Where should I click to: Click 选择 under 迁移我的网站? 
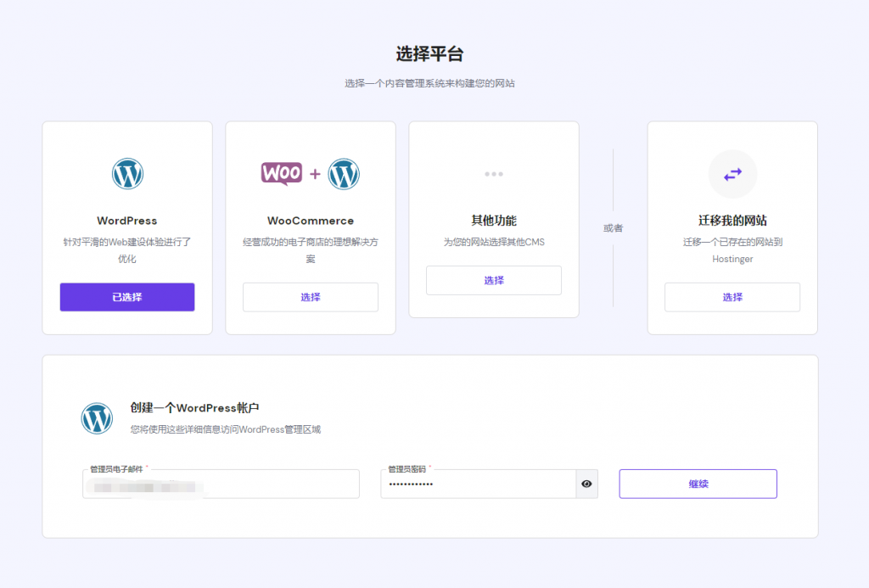pyautogui.click(x=732, y=297)
